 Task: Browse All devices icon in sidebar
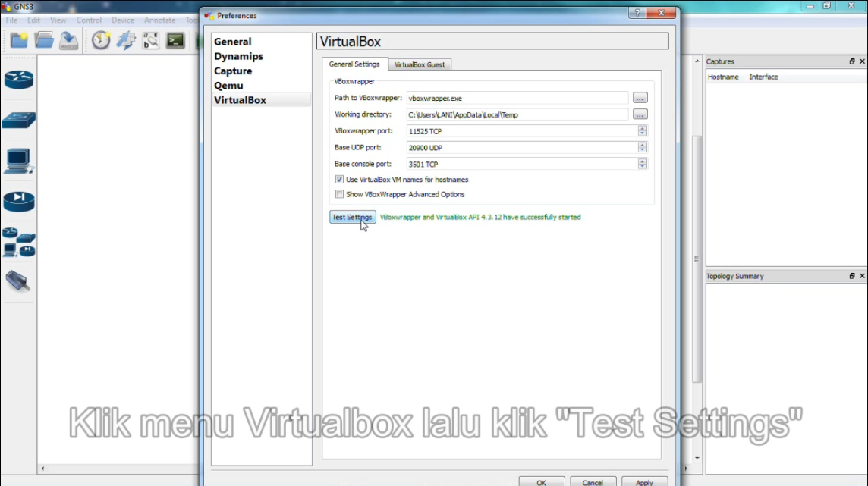(x=19, y=243)
